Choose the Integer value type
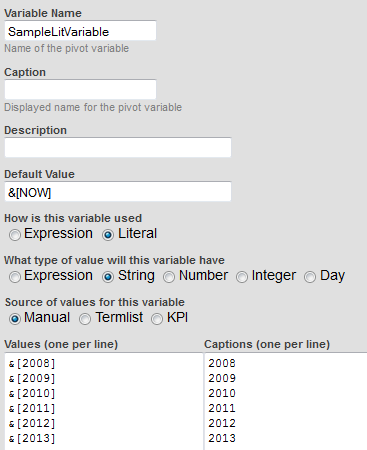Image resolution: width=367 pixels, height=450 pixels. point(242,277)
